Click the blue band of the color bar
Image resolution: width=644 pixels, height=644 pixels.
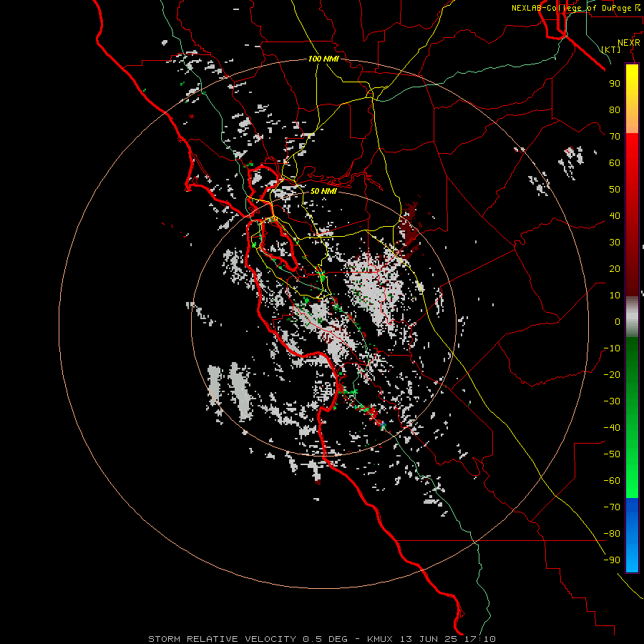coord(632,534)
